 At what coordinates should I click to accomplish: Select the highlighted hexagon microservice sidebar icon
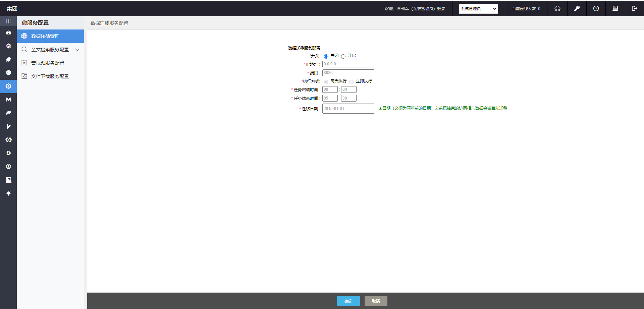point(8,86)
